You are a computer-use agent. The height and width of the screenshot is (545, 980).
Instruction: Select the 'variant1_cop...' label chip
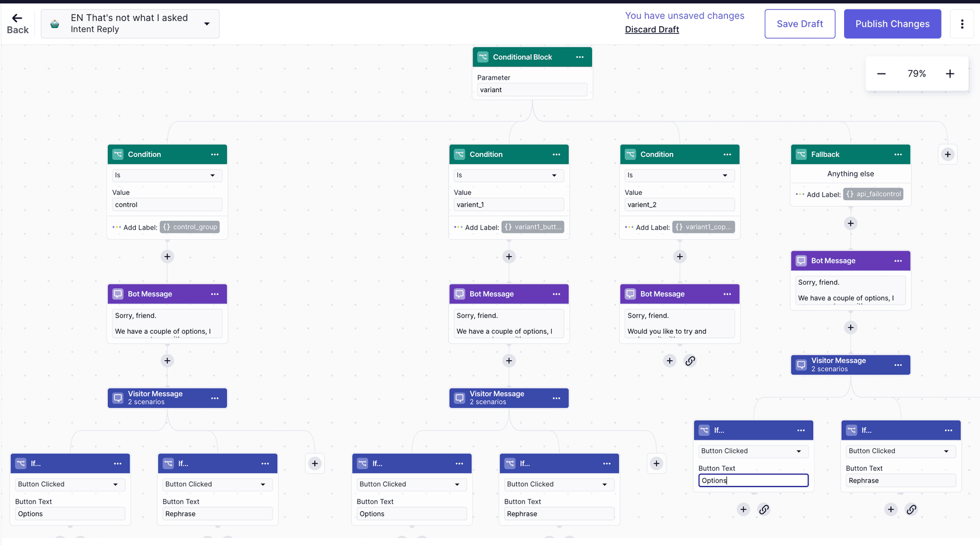tap(703, 227)
